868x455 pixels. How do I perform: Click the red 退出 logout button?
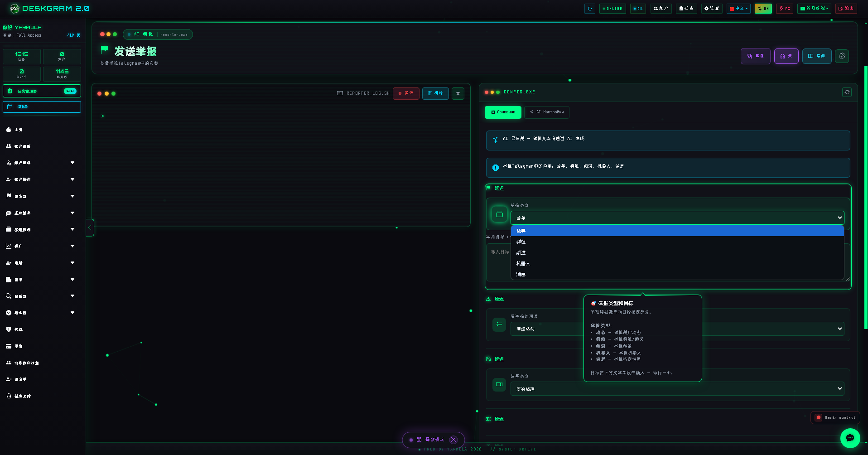[846, 9]
